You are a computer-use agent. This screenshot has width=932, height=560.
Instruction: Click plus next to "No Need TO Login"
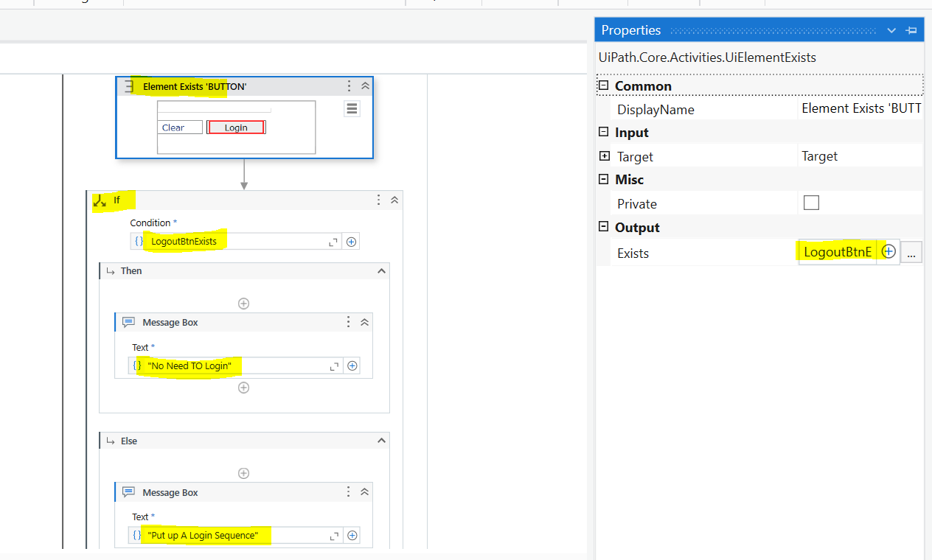point(352,366)
